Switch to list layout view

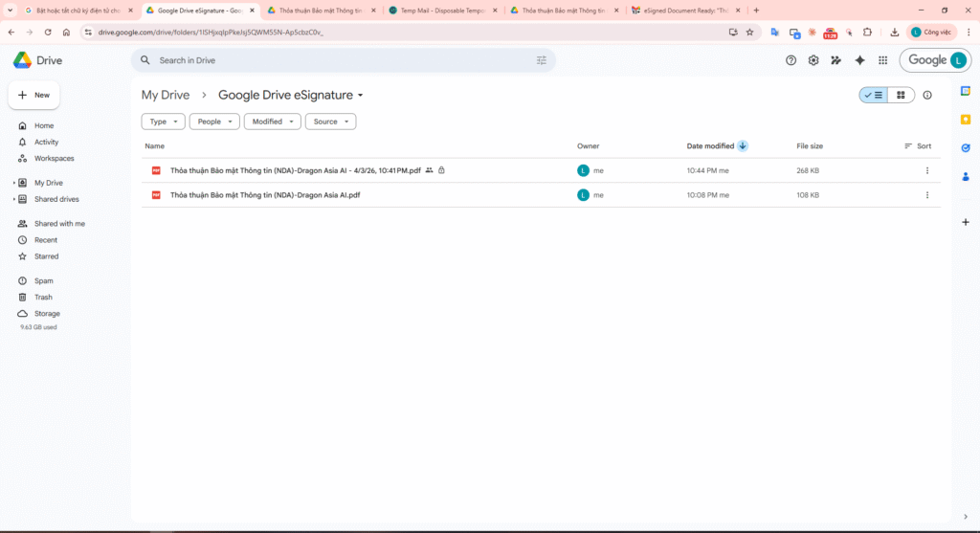coord(874,95)
